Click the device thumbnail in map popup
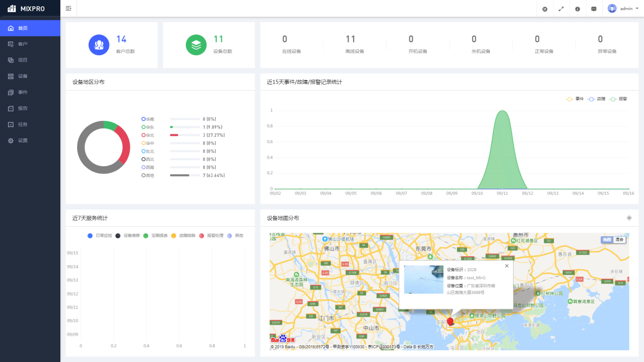 (424, 279)
